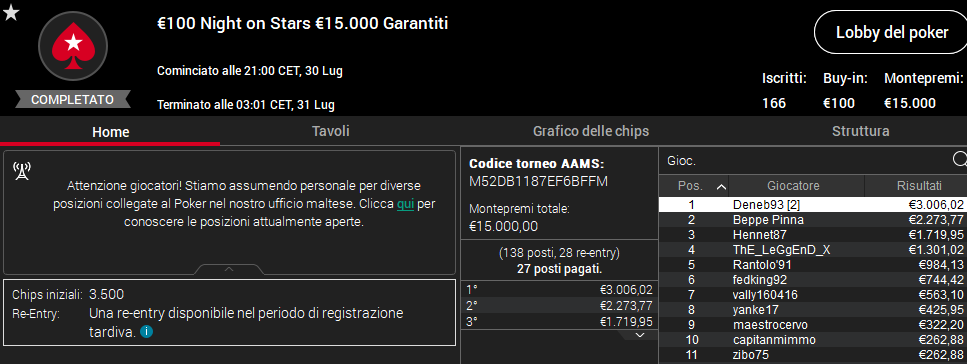Sort by Risultati column header
The width and height of the screenshot is (967, 364).
pos(916,186)
